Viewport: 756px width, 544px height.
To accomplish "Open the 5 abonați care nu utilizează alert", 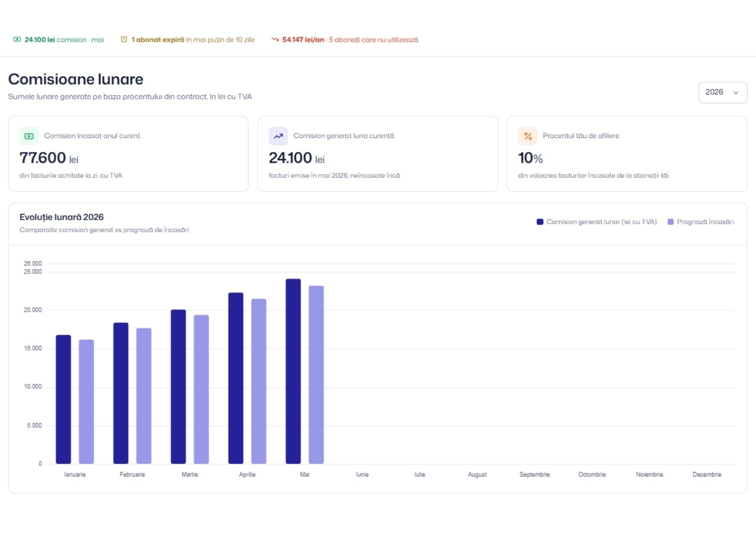I will pos(345,39).
